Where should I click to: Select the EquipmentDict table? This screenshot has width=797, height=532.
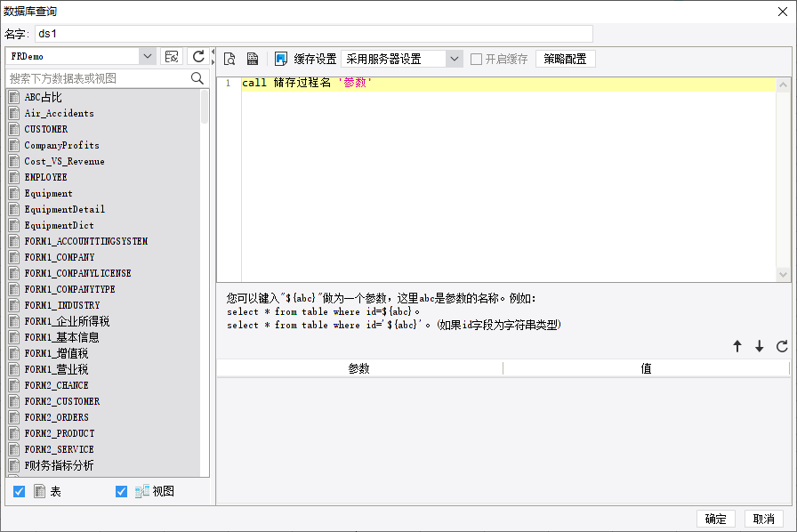[59, 225]
